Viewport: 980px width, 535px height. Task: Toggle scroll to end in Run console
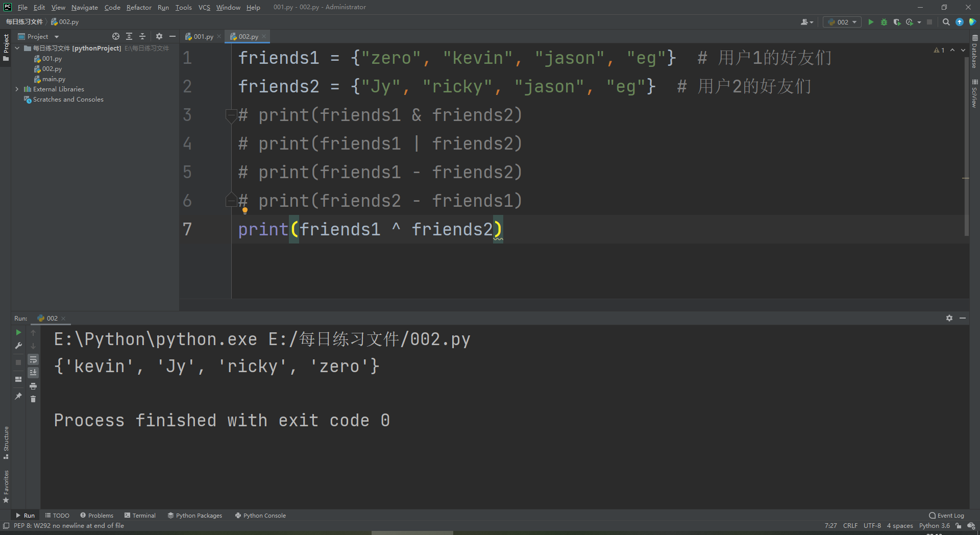[x=33, y=373]
